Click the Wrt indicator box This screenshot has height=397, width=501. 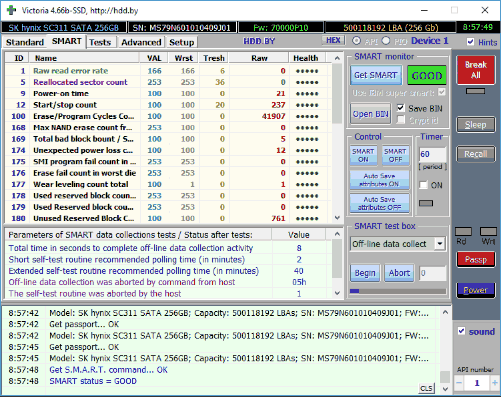tap(488, 231)
